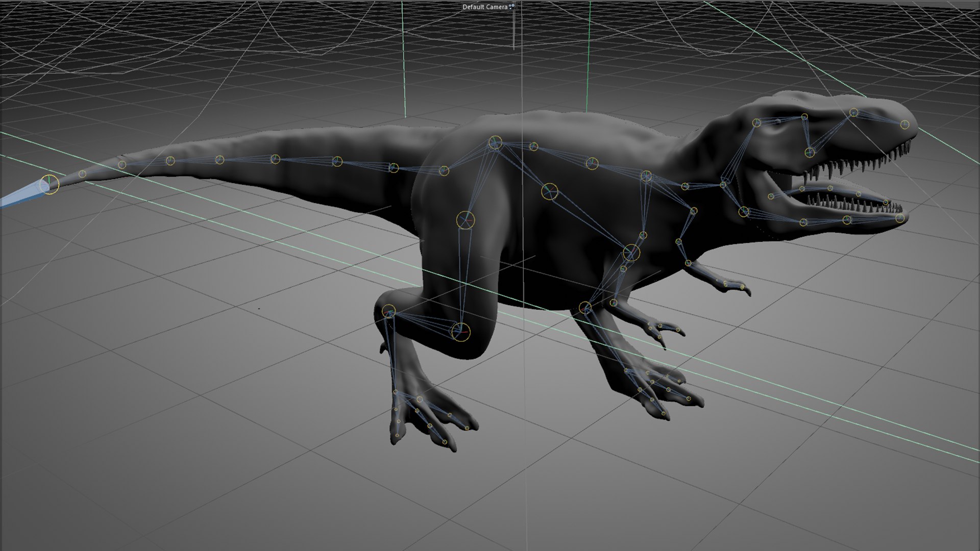Select the hip root joint above the hind leg
Image resolution: width=980 pixels, height=551 pixels.
coord(495,143)
